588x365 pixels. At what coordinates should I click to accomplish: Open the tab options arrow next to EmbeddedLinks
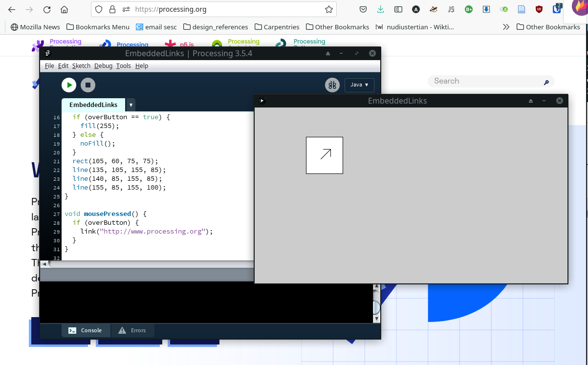click(131, 105)
